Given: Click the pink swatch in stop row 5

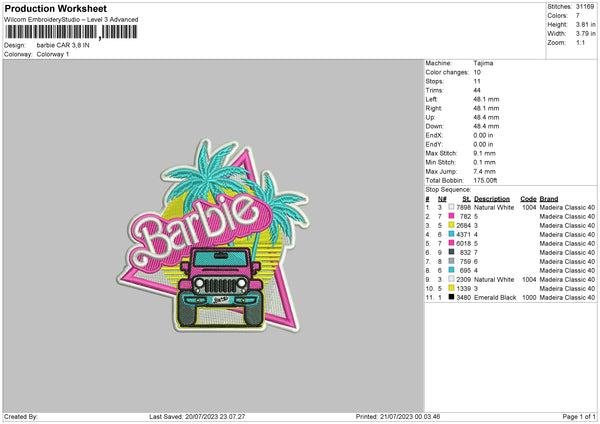Looking at the screenshot, I should (452, 243).
